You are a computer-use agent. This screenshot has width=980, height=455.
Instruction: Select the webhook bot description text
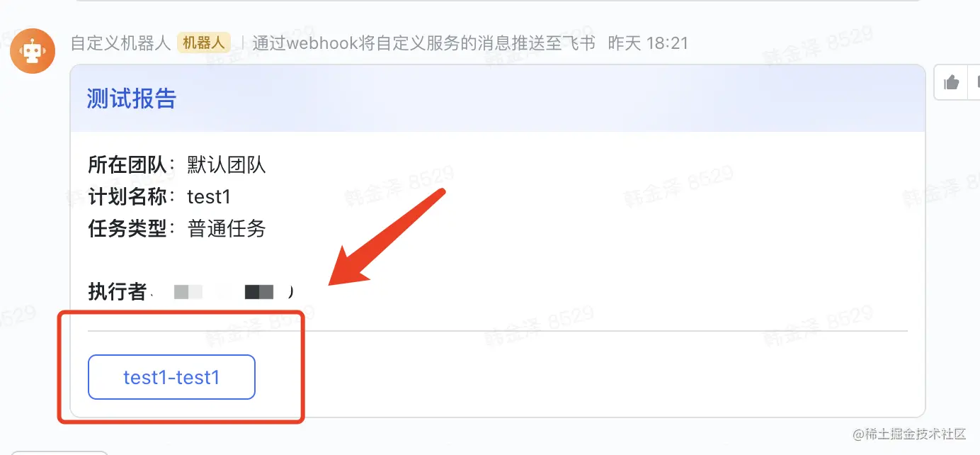click(423, 43)
